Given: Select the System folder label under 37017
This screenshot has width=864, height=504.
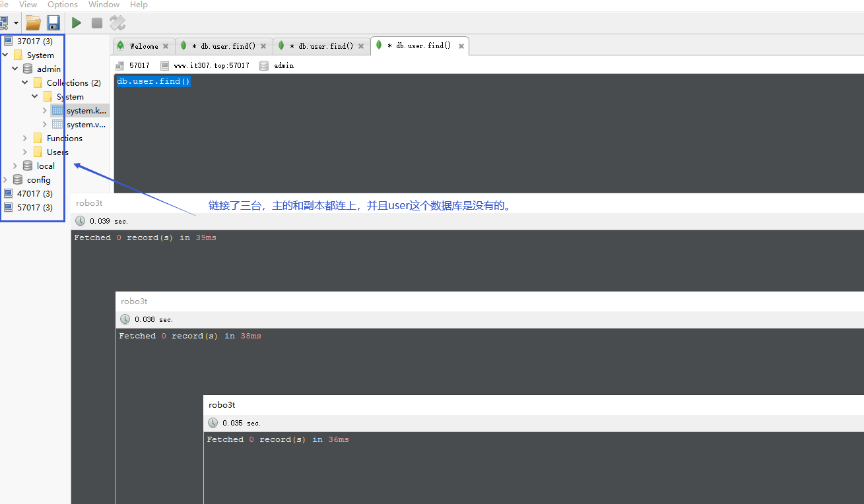Looking at the screenshot, I should pos(40,55).
